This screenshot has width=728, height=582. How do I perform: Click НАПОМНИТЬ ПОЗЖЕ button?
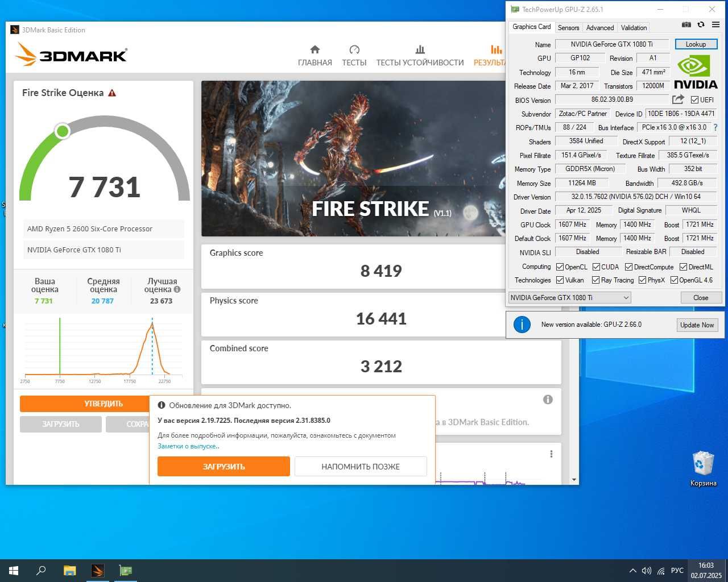pyautogui.click(x=361, y=467)
